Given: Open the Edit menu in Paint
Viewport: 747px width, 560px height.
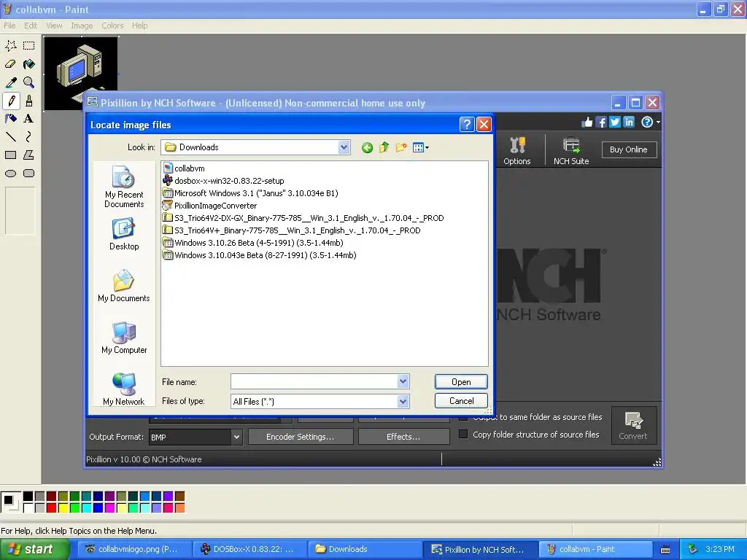Looking at the screenshot, I should click(31, 26).
